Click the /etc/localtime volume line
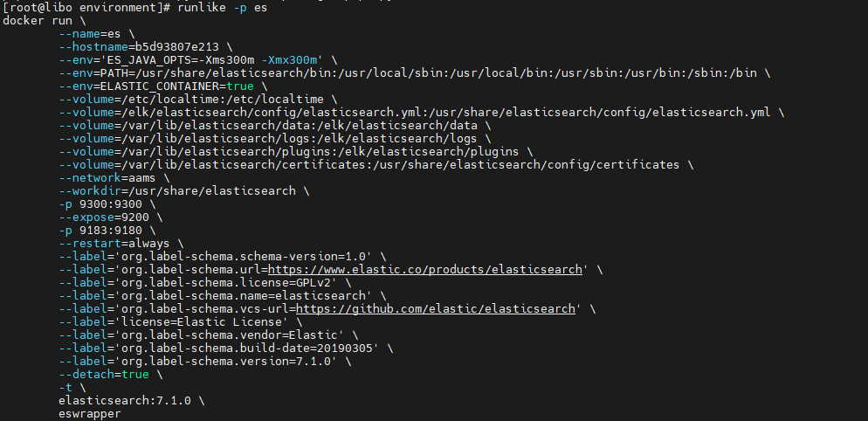This screenshot has width=868, height=421. 197,100
